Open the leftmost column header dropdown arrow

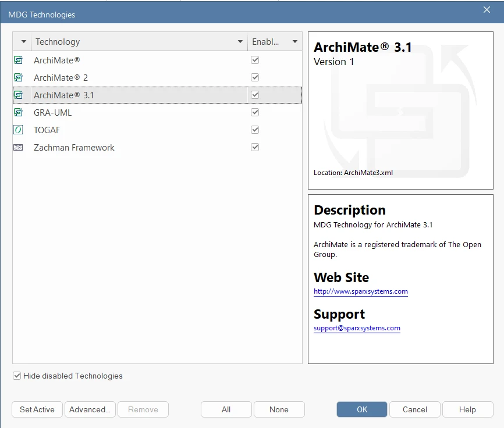coord(23,42)
